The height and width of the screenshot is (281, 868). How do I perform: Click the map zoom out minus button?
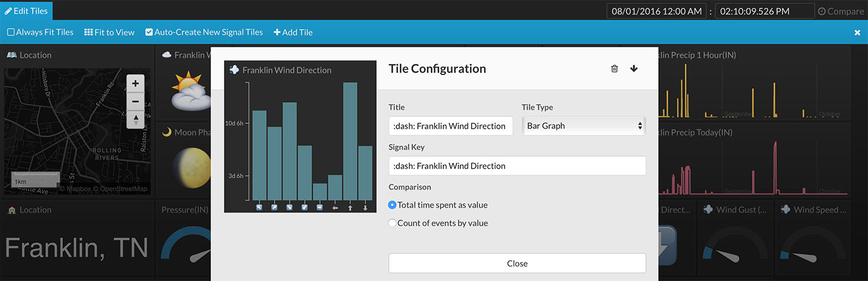click(135, 102)
